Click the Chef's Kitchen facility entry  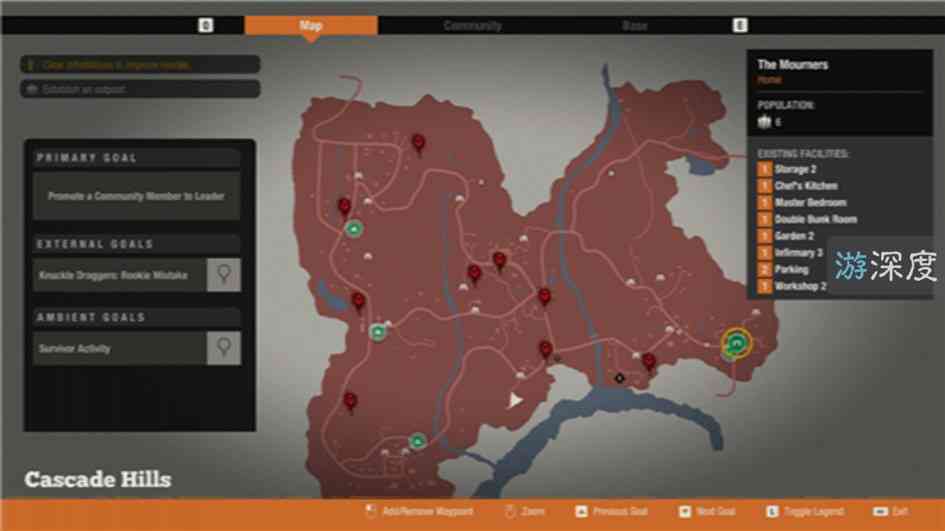pyautogui.click(x=806, y=186)
